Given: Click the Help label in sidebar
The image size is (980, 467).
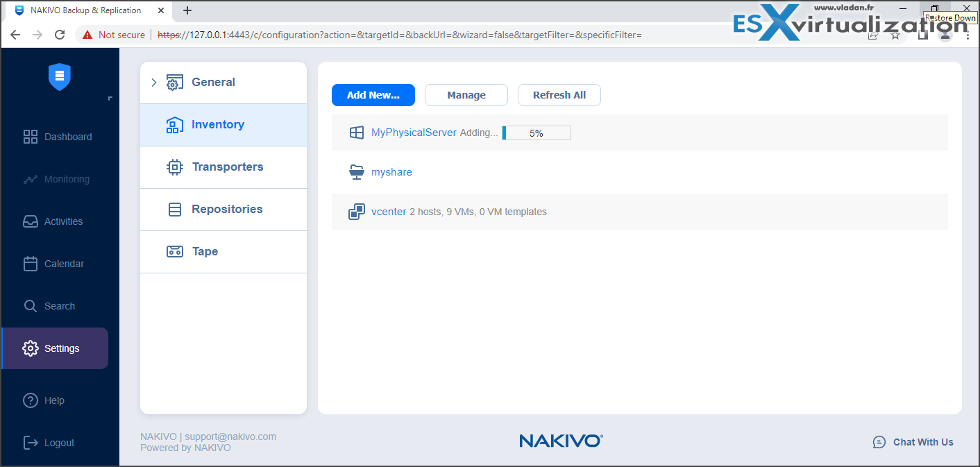Looking at the screenshot, I should (x=54, y=400).
